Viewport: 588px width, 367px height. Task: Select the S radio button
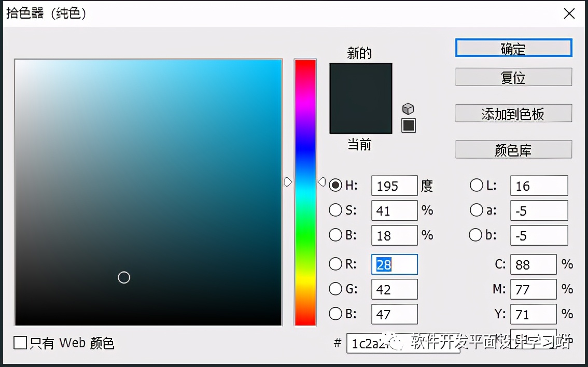pos(336,210)
